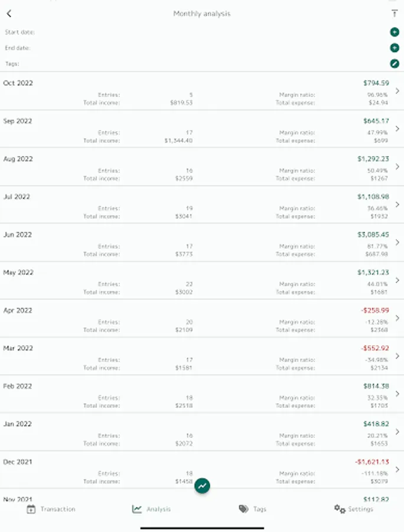Tap the back arrow icon
Viewport: 404px width, 532px height.
9,14
